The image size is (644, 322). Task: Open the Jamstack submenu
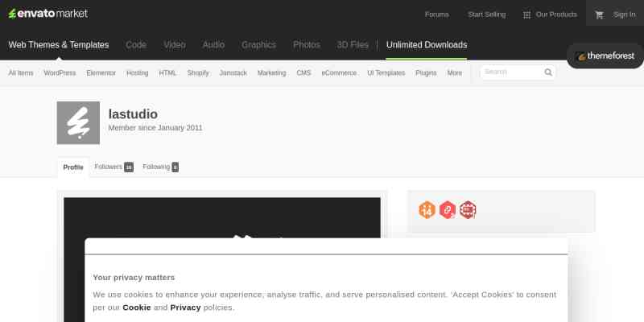pos(233,73)
